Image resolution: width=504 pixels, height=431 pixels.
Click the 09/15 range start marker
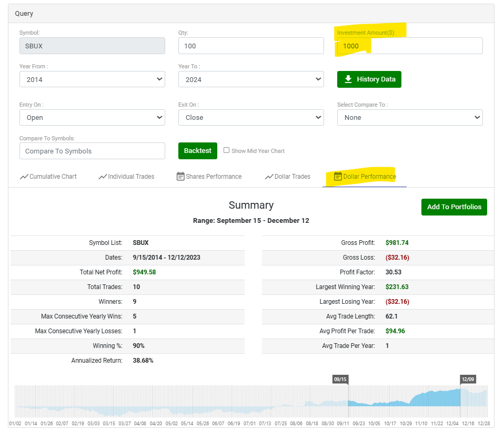point(340,379)
